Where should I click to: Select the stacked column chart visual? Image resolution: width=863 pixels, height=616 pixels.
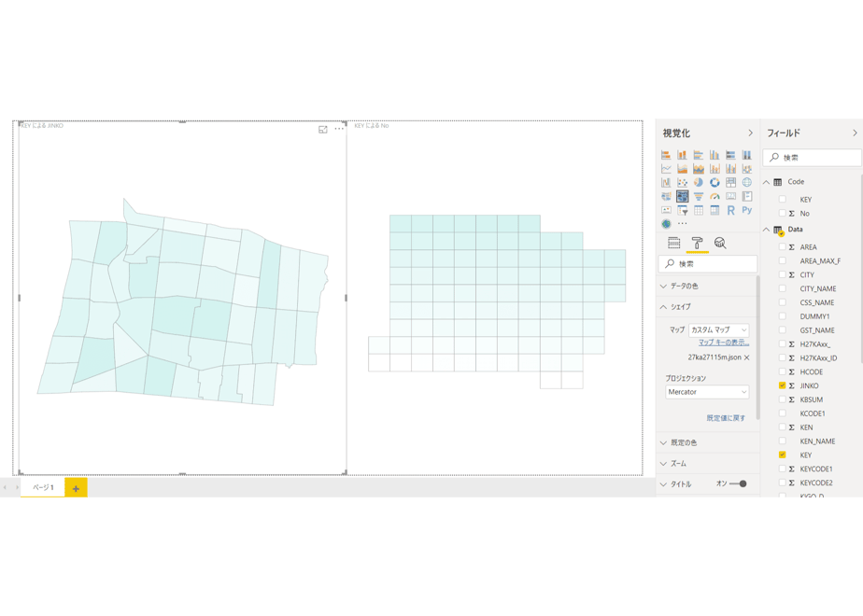point(682,155)
